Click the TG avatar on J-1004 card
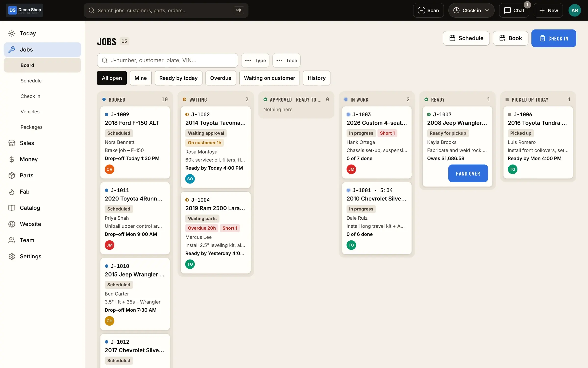Screen dimensions: 588x368 pos(190,264)
